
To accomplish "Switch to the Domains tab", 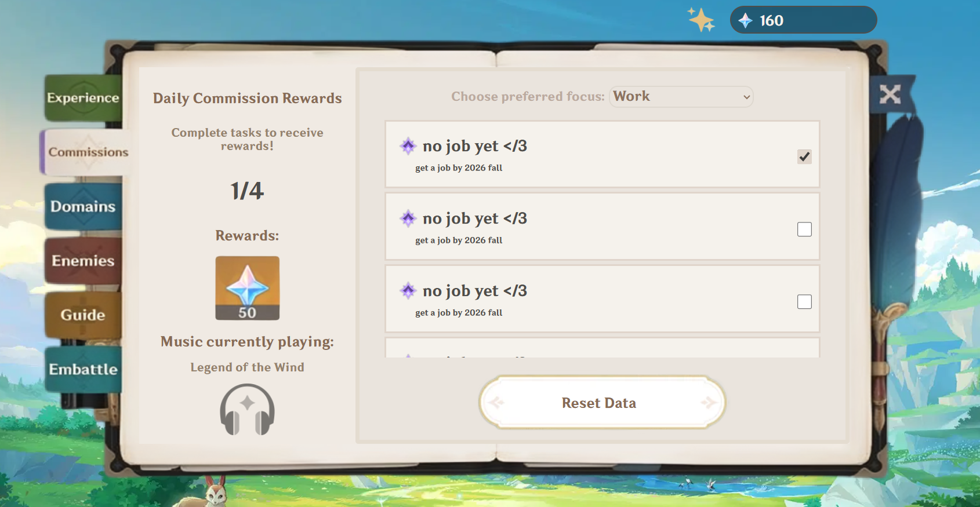I will [x=83, y=207].
